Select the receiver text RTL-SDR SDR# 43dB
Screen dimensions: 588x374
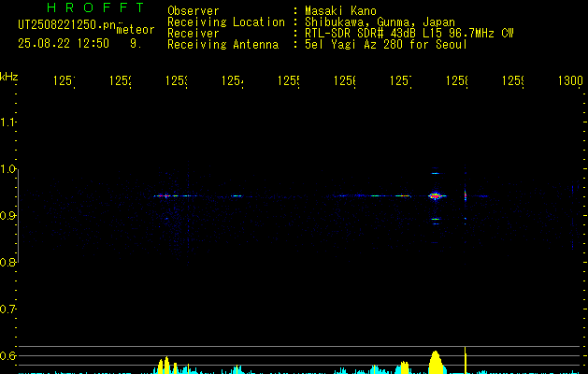tap(362, 34)
